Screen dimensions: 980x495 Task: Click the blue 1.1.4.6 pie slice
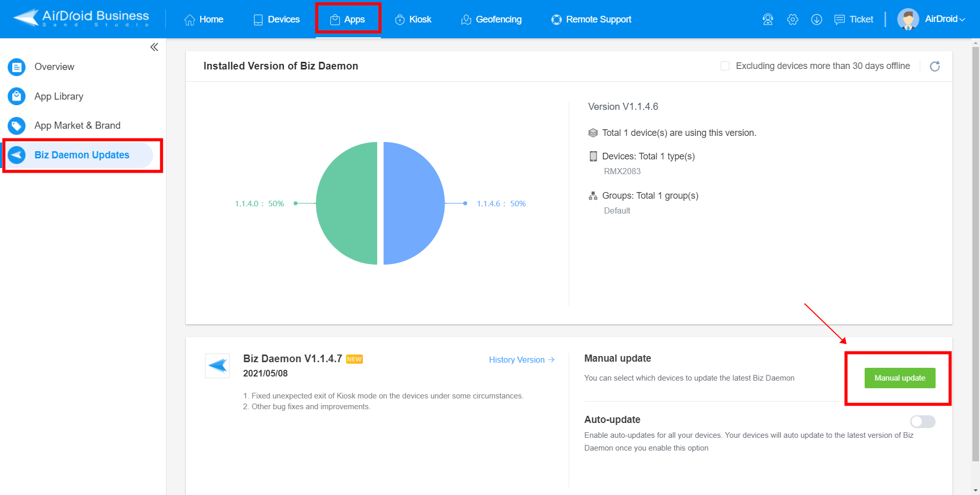coord(414,203)
